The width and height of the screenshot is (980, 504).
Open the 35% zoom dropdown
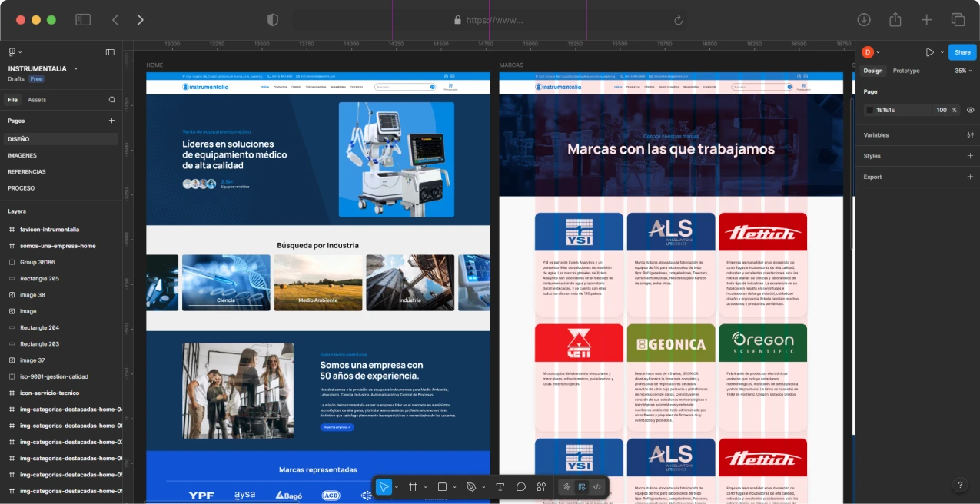963,71
